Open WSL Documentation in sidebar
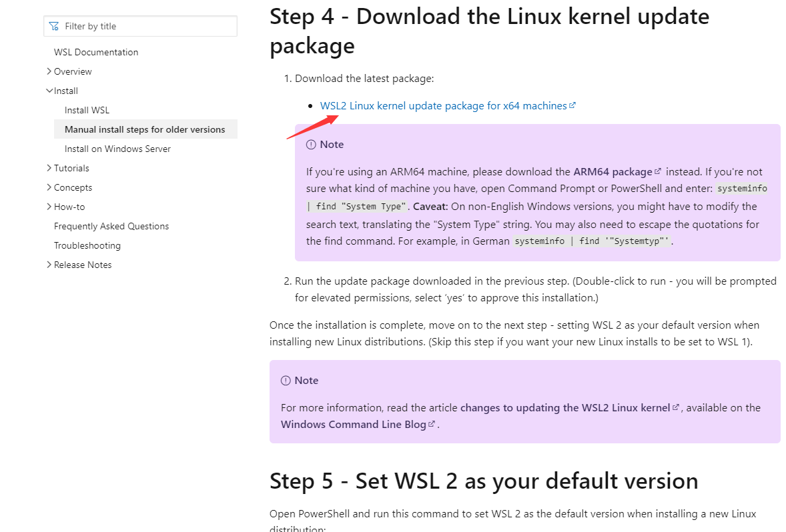 coord(96,52)
